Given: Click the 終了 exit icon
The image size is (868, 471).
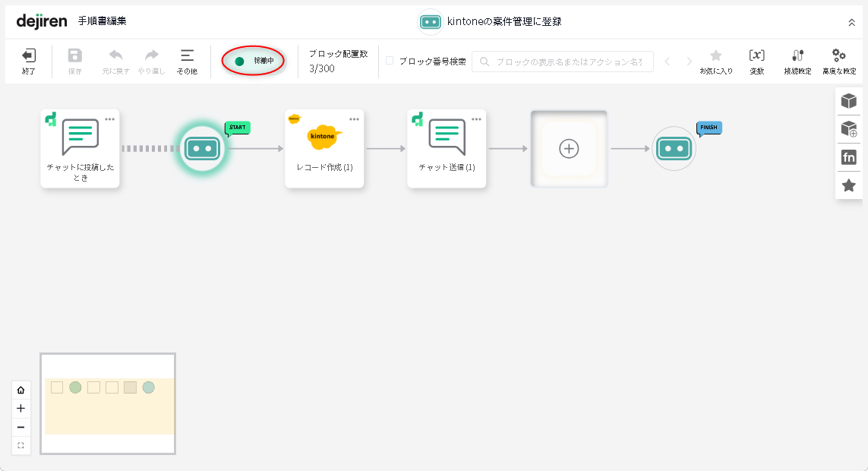Looking at the screenshot, I should pyautogui.click(x=29, y=61).
